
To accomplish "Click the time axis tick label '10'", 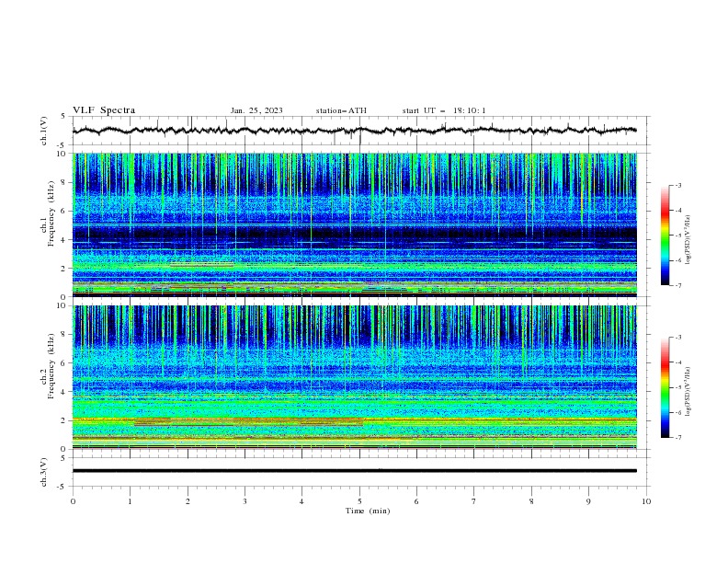I will (646, 501).
